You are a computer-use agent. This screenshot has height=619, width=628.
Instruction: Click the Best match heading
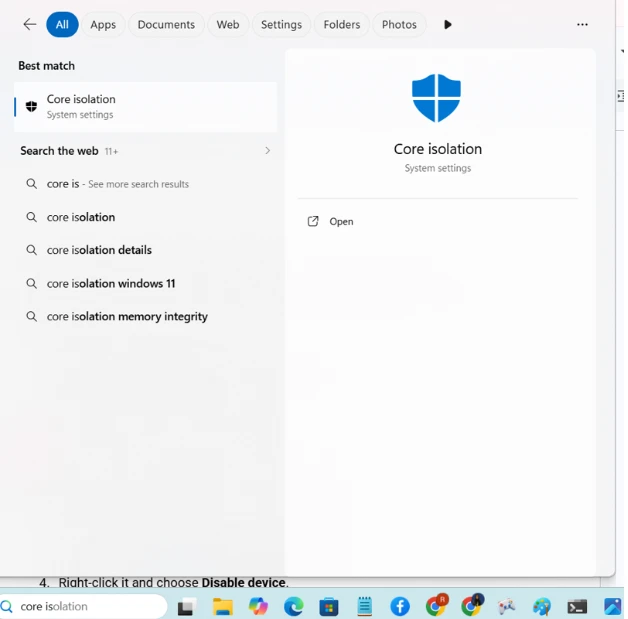coord(46,66)
